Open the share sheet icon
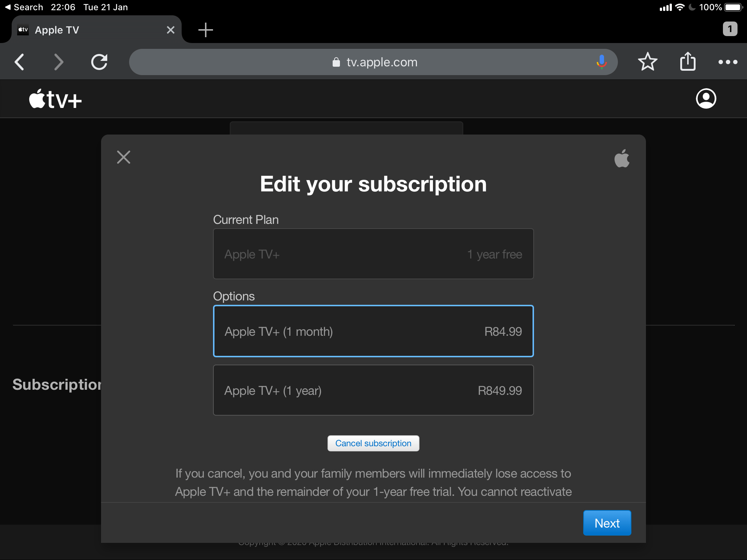The width and height of the screenshot is (747, 560). point(688,61)
